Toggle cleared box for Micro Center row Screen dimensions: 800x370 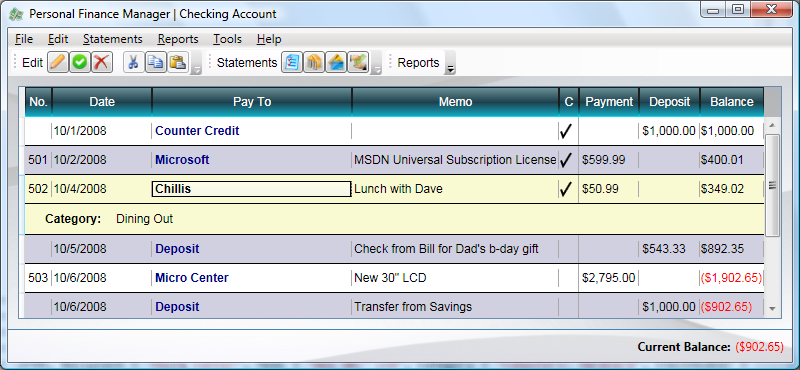568,278
